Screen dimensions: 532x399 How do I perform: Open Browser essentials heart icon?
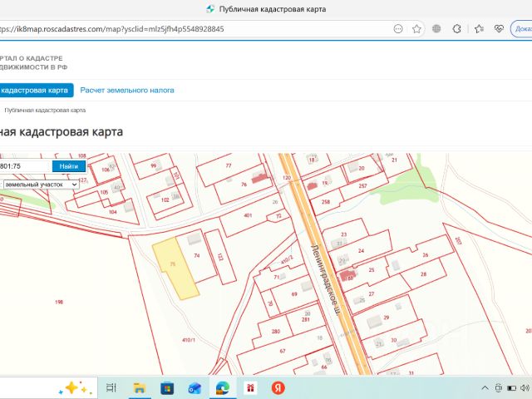[x=499, y=29]
